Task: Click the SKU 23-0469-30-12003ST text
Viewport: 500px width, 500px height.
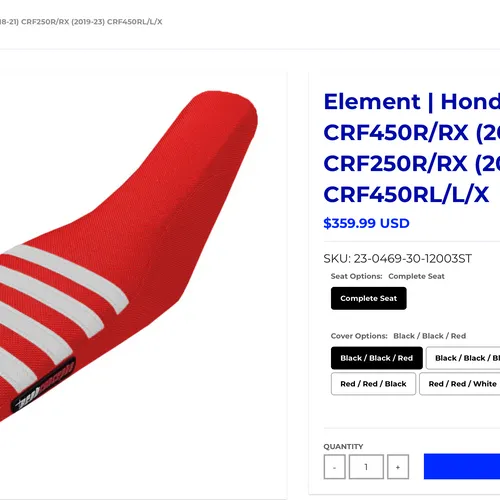Action: click(x=398, y=259)
